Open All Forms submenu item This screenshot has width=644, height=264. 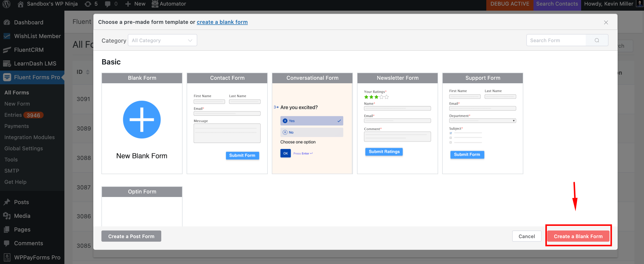click(x=17, y=93)
